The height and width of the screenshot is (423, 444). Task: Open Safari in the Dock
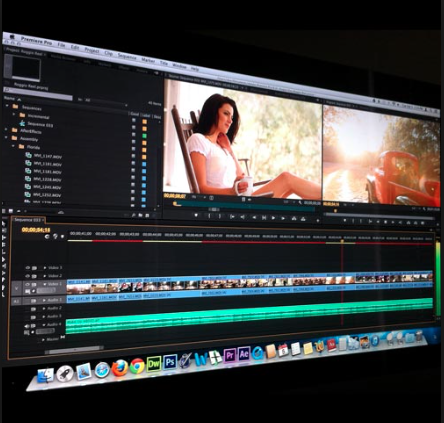pyautogui.click(x=102, y=370)
